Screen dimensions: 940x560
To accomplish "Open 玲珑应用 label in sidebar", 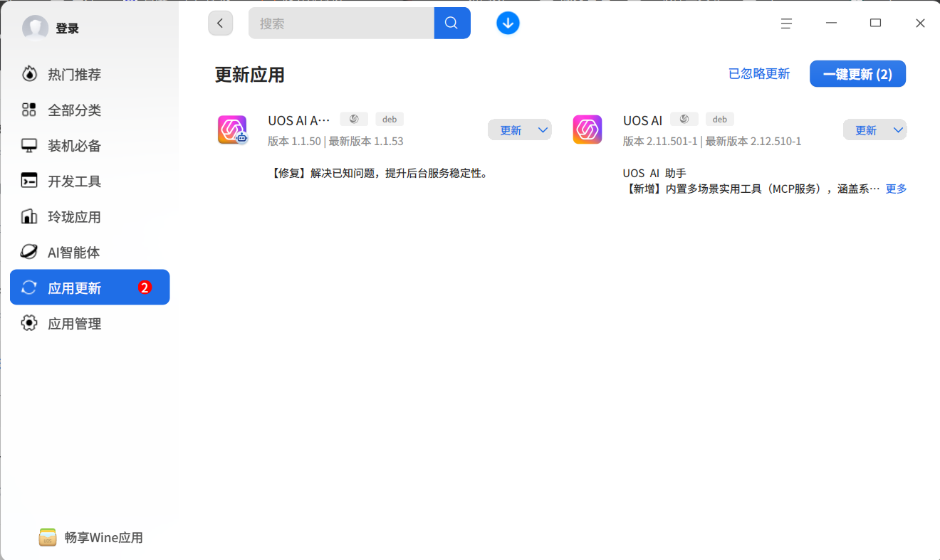I will (74, 217).
